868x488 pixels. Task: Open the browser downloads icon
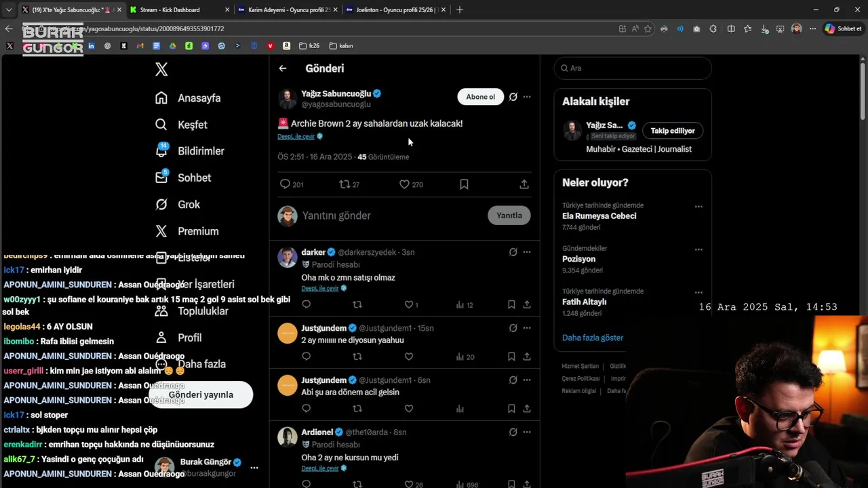765,28
